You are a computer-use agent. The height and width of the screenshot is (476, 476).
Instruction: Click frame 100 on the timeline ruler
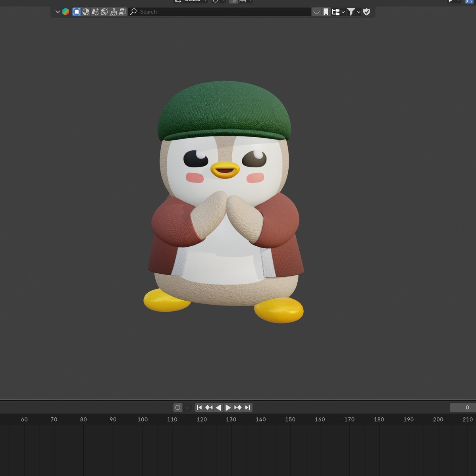pyautogui.click(x=143, y=419)
